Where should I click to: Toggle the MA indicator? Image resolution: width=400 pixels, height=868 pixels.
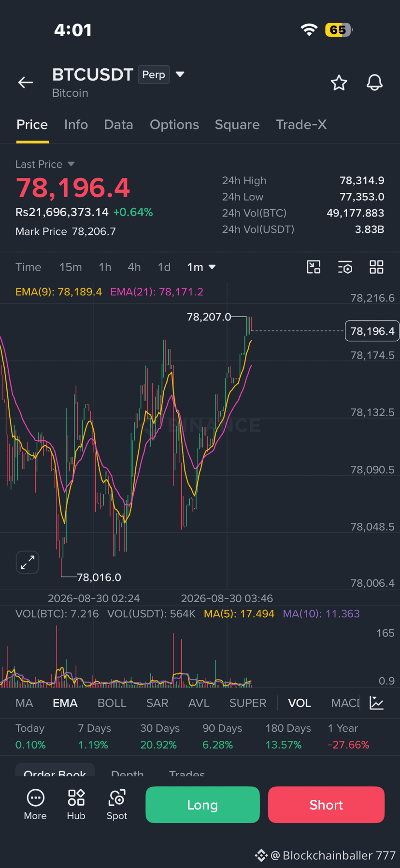tap(24, 703)
